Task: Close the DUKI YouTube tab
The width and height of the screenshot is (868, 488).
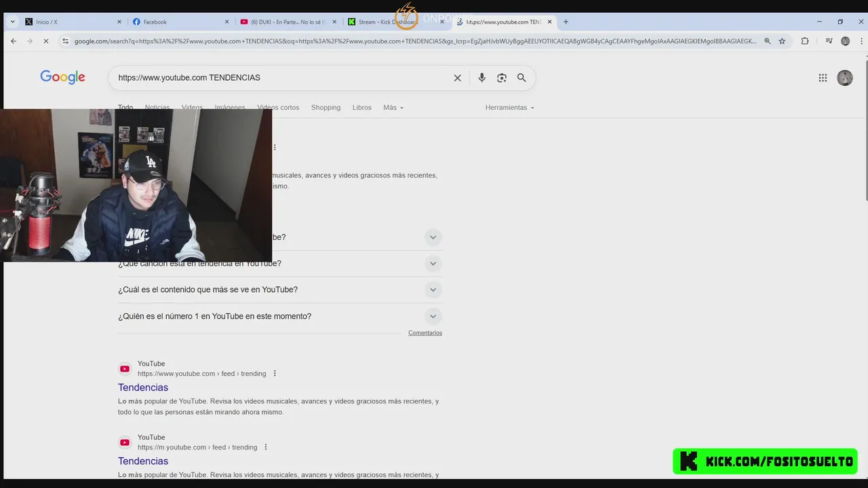Action: coord(334,22)
